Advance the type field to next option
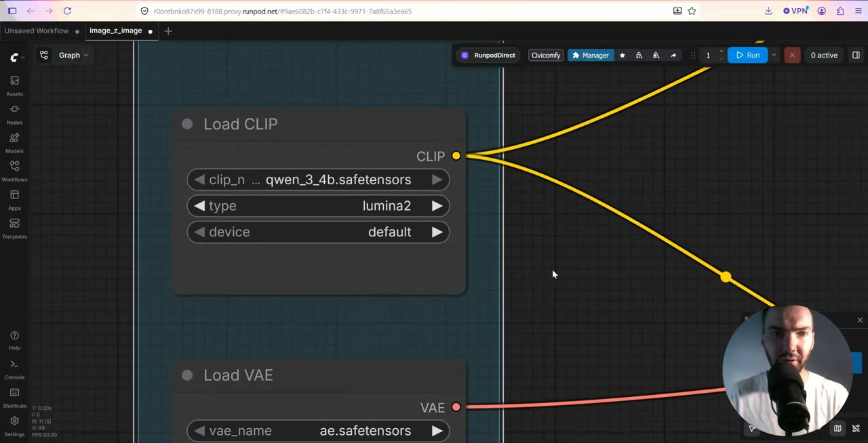Viewport: 868px width, 443px height. 437,206
